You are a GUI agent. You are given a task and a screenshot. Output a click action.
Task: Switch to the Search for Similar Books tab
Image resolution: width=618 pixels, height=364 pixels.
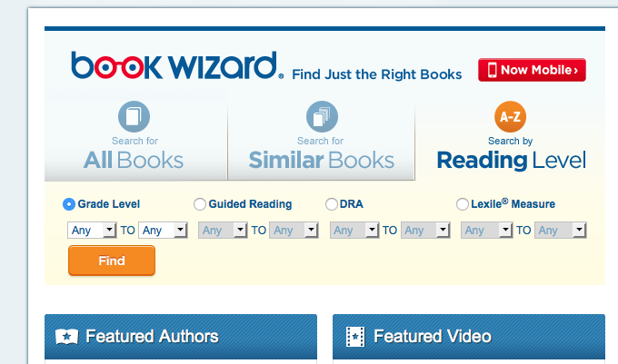pos(321,141)
